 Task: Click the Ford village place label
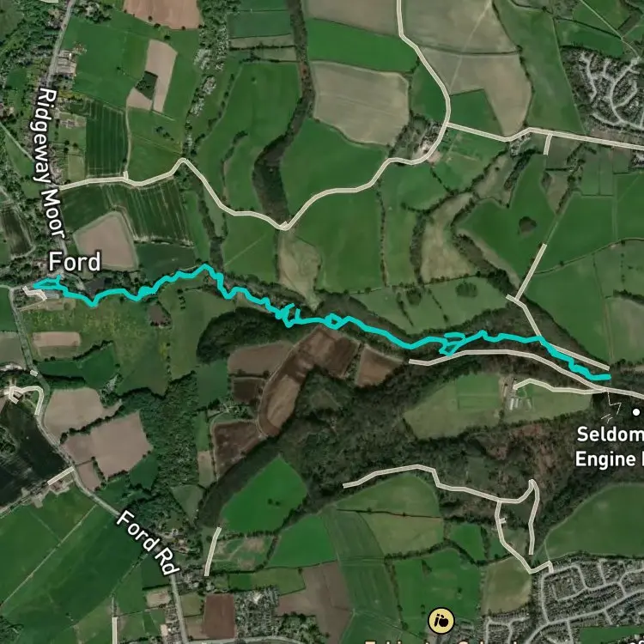click(x=75, y=262)
